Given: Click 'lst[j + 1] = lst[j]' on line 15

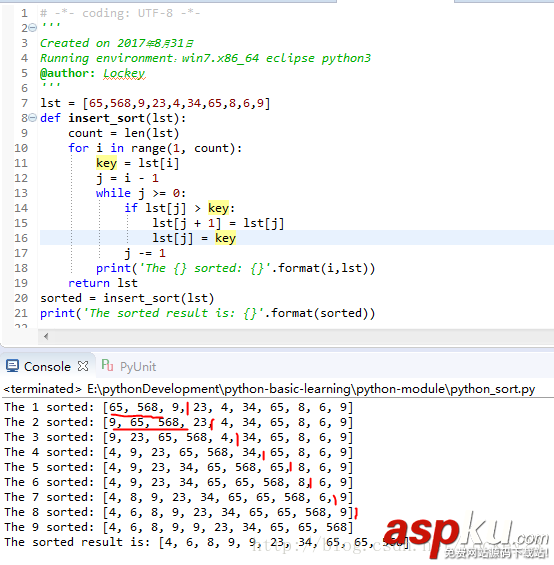Looking at the screenshot, I should click(x=218, y=223).
